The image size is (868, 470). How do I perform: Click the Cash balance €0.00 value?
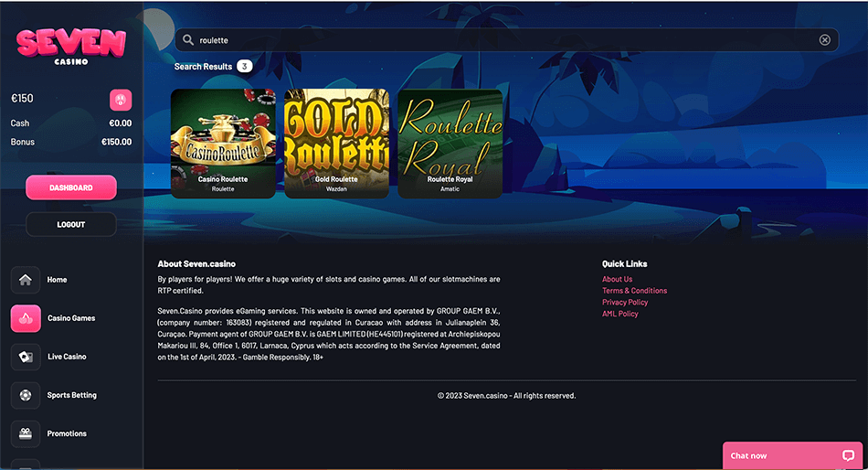click(x=120, y=123)
